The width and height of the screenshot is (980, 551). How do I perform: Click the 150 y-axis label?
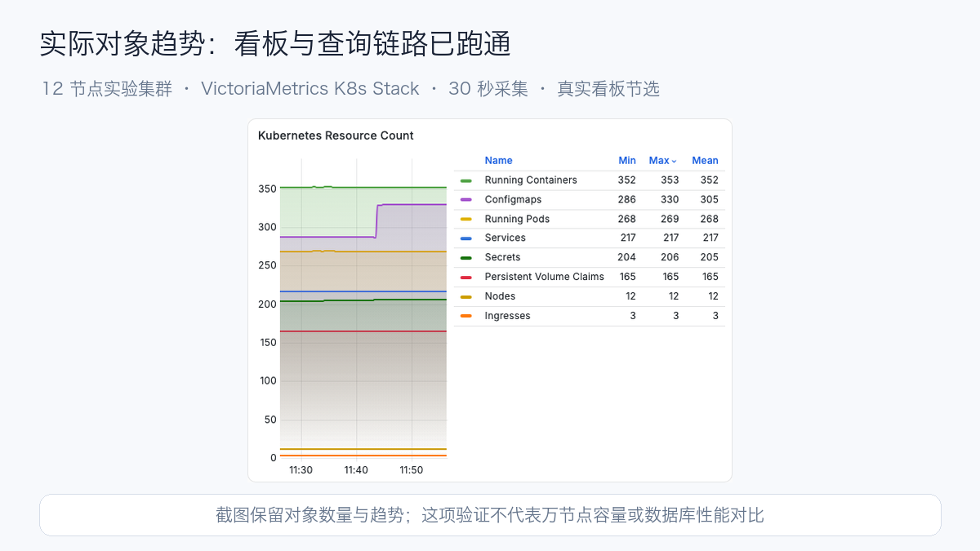pos(267,343)
